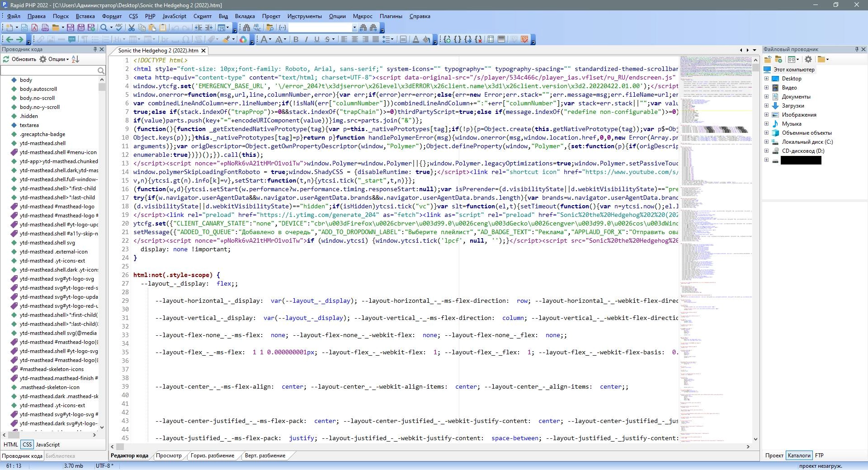Click the New document icon
The image size is (868, 470).
coord(9,28)
